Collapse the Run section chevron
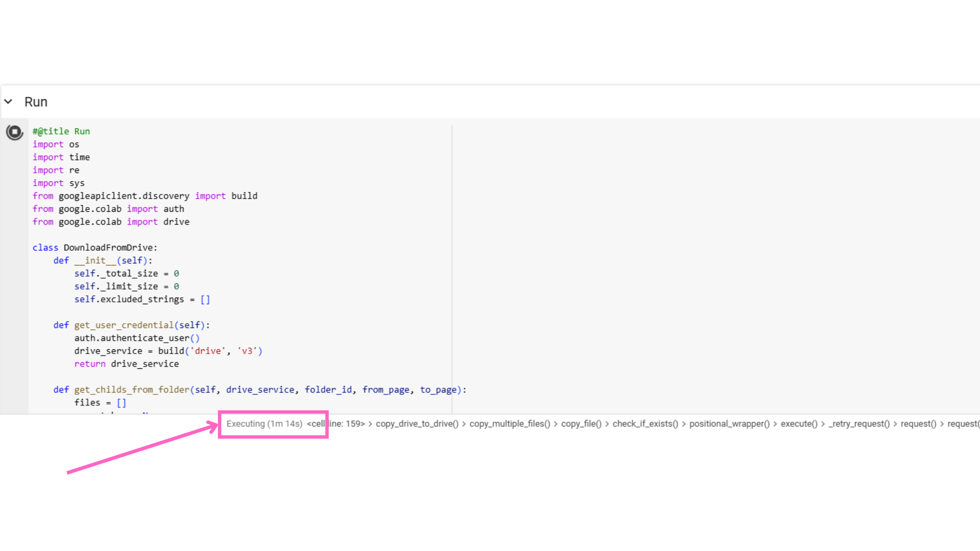 (8, 102)
